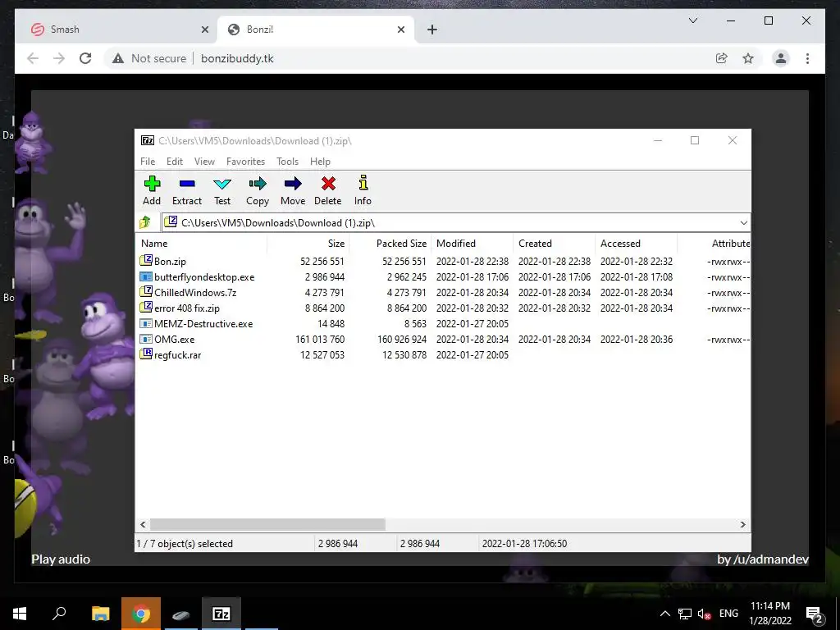Open taskbar search magnifier
Image resolution: width=840 pixels, height=630 pixels.
point(59,614)
